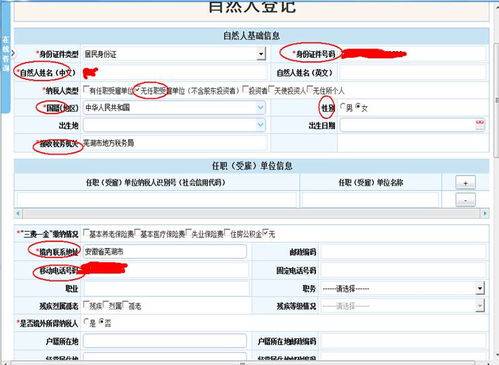Click the 自然人姓名（中文） input field
Viewport: 499px width, 365px height.
[x=175, y=72]
